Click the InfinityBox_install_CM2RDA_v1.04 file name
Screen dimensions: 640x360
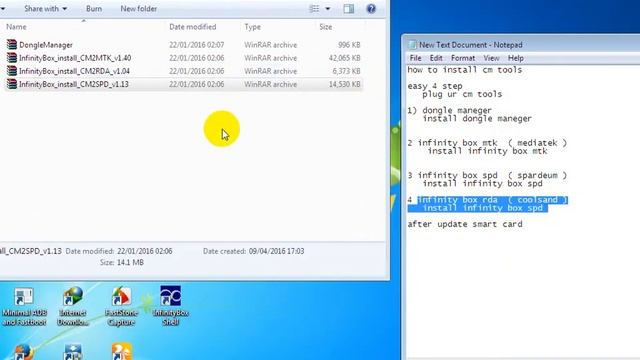[x=74, y=71]
